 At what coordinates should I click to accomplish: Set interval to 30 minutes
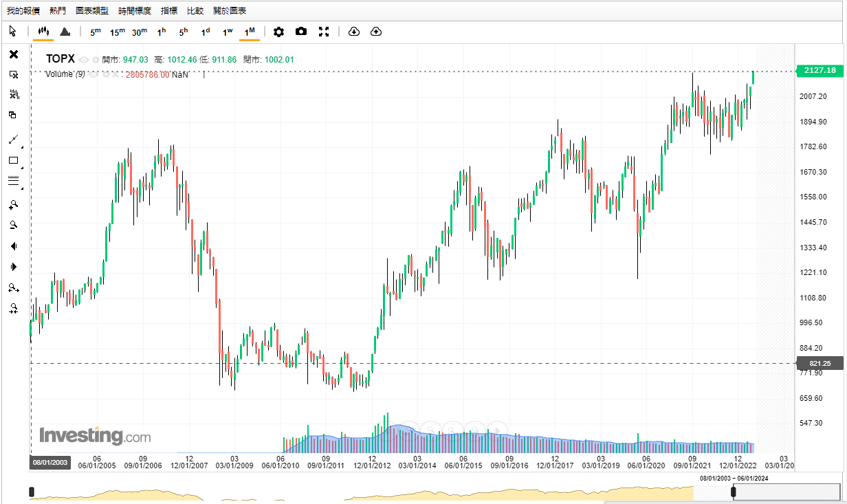point(140,32)
